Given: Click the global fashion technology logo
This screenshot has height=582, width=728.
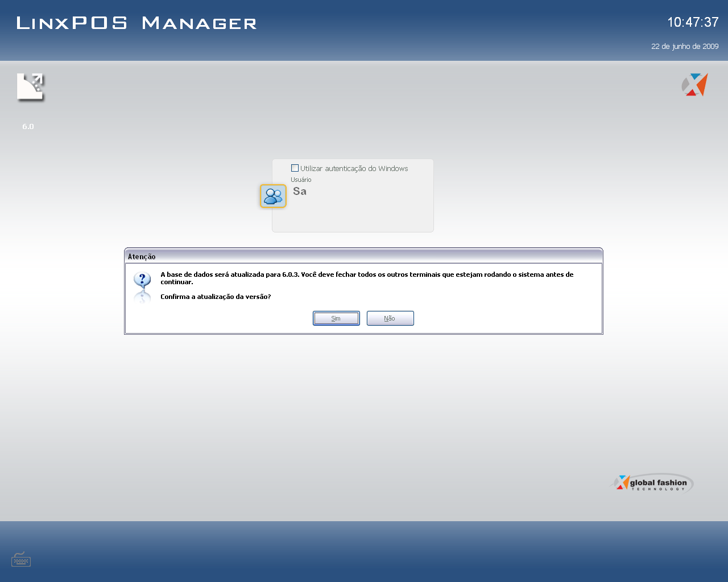Looking at the screenshot, I should tap(652, 483).
